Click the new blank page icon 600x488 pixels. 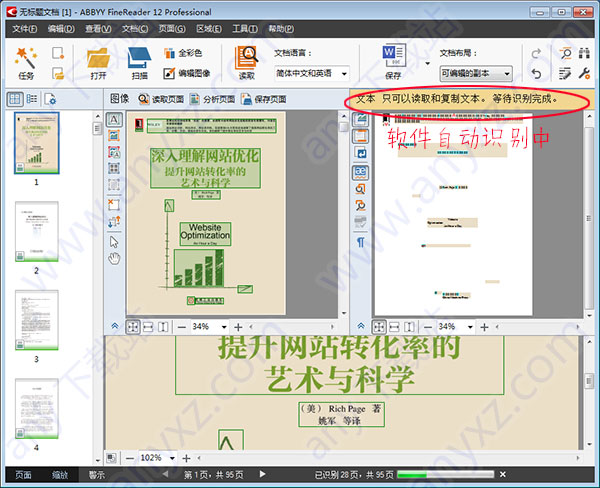pyautogui.click(x=58, y=53)
